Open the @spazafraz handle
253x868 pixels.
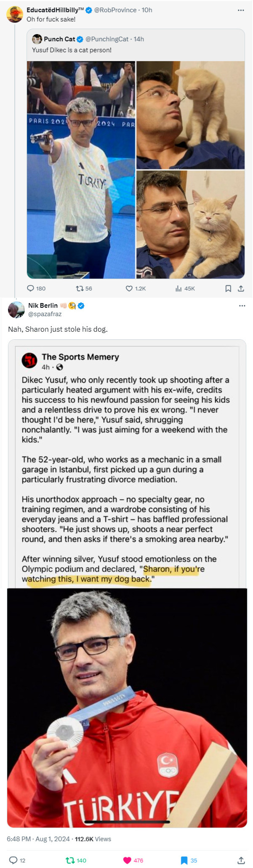click(x=45, y=314)
